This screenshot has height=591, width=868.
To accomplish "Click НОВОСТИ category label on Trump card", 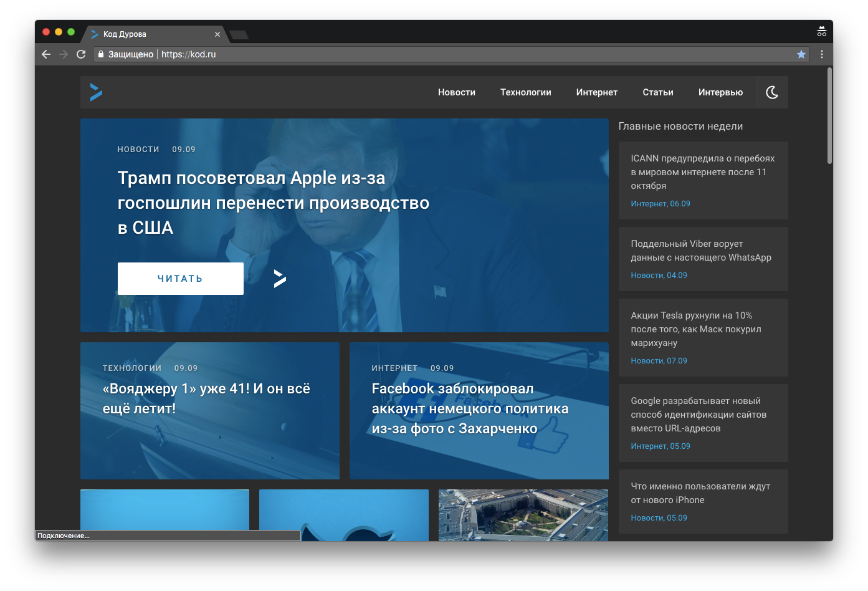I will point(138,150).
